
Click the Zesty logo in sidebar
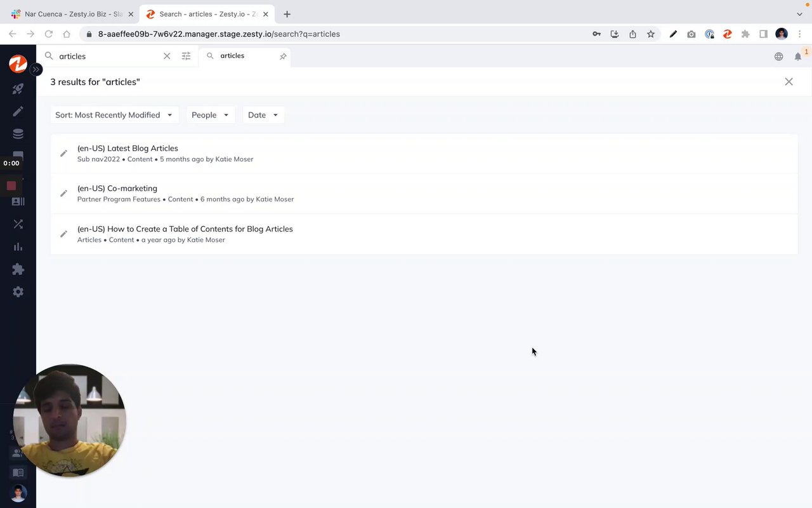[x=18, y=63]
